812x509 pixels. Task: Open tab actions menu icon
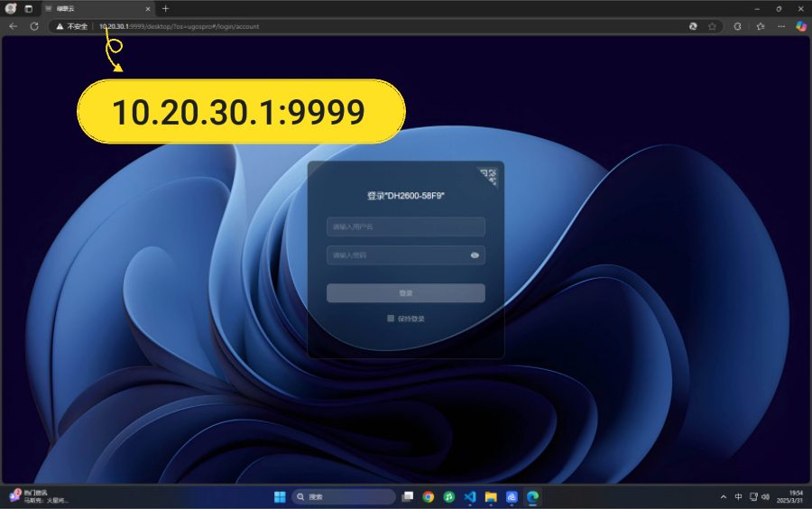(29, 9)
